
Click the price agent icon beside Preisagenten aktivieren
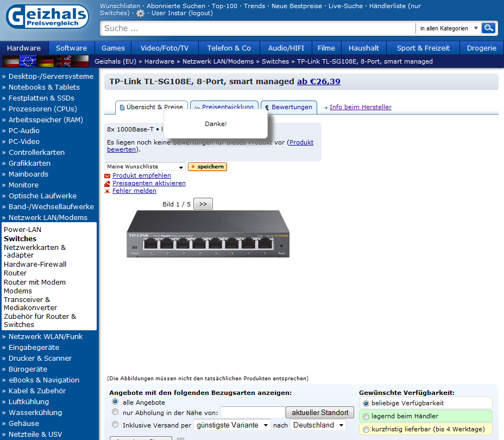(108, 184)
